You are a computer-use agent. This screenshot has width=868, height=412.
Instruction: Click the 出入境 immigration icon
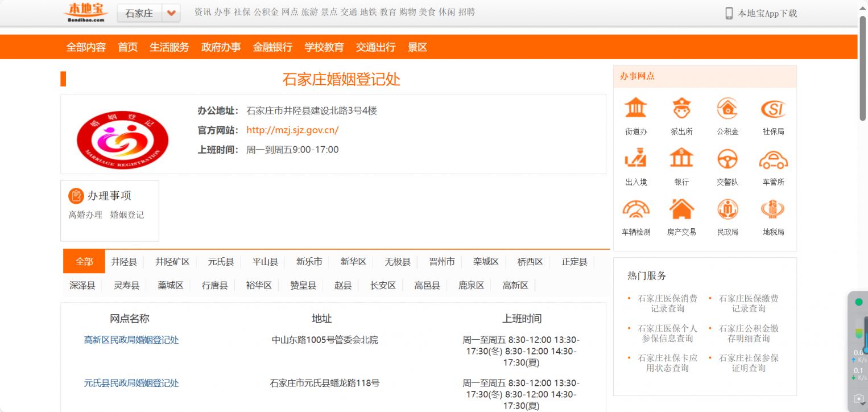click(x=635, y=159)
